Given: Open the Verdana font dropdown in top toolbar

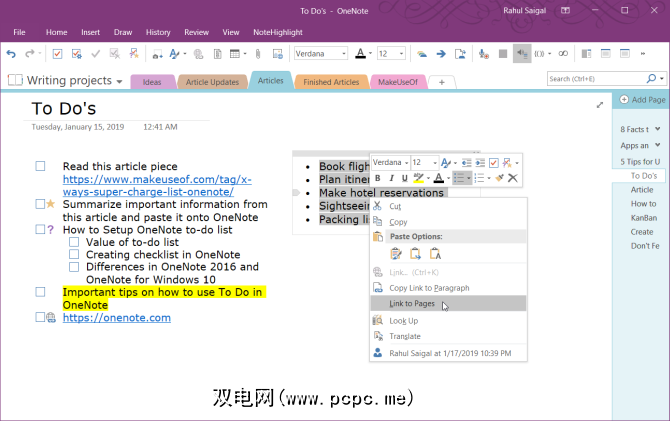Looking at the screenshot, I should tap(343, 53).
